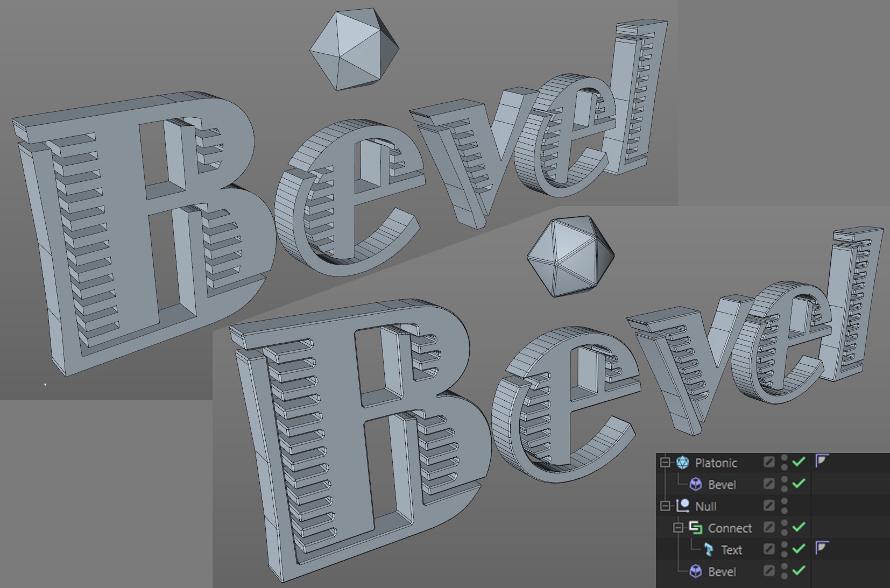Toggle render visibility dot for Bevel under Null
This screenshot has width=890, height=588.
tap(785, 576)
